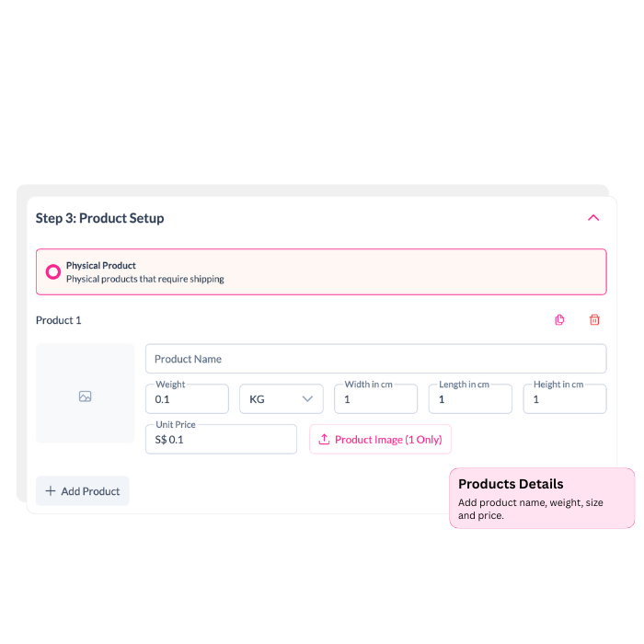Click the 'Physical products that require shipping' text

(x=145, y=279)
